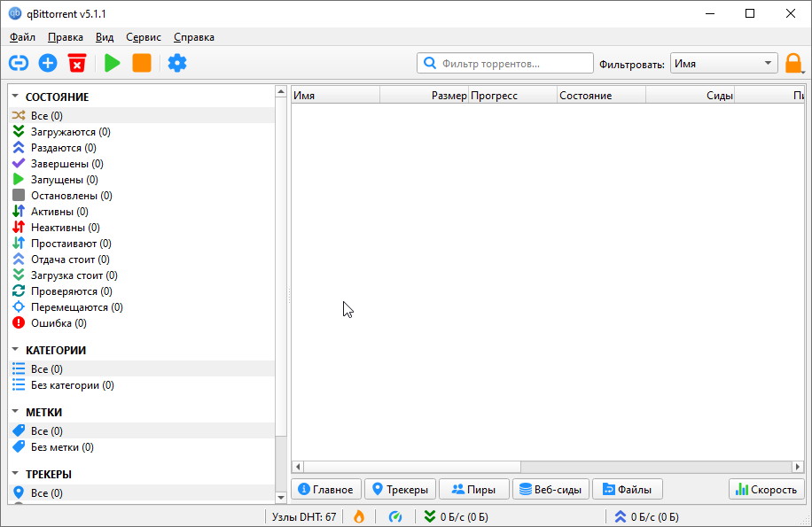This screenshot has height=527, width=812.
Task: Select the Загружаются (0) status filter
Action: pyautogui.click(x=141, y=131)
